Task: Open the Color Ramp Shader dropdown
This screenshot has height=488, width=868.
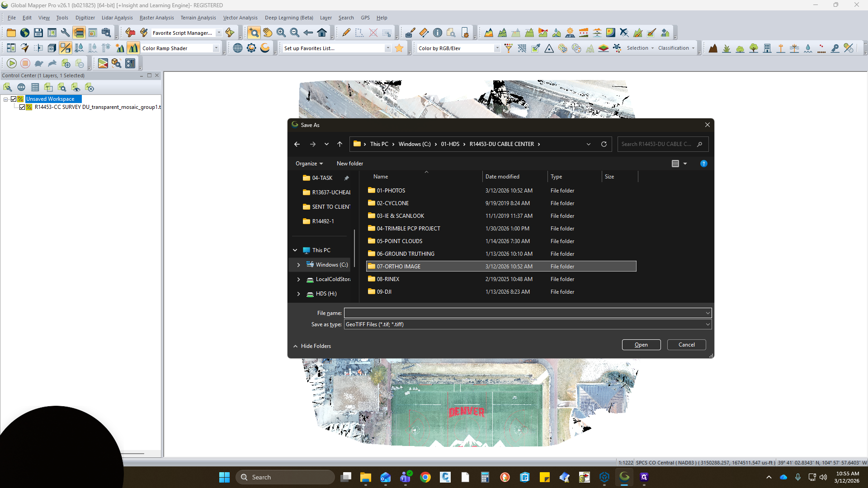Action: (x=216, y=48)
